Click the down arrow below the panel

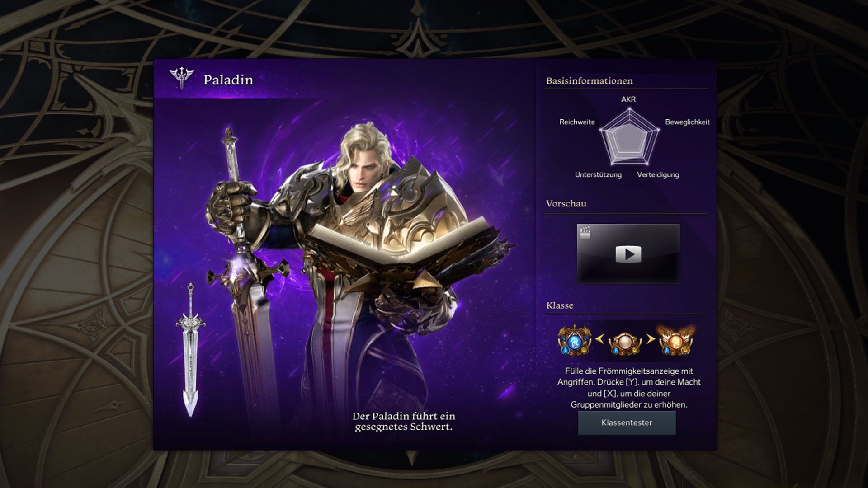pos(411,458)
